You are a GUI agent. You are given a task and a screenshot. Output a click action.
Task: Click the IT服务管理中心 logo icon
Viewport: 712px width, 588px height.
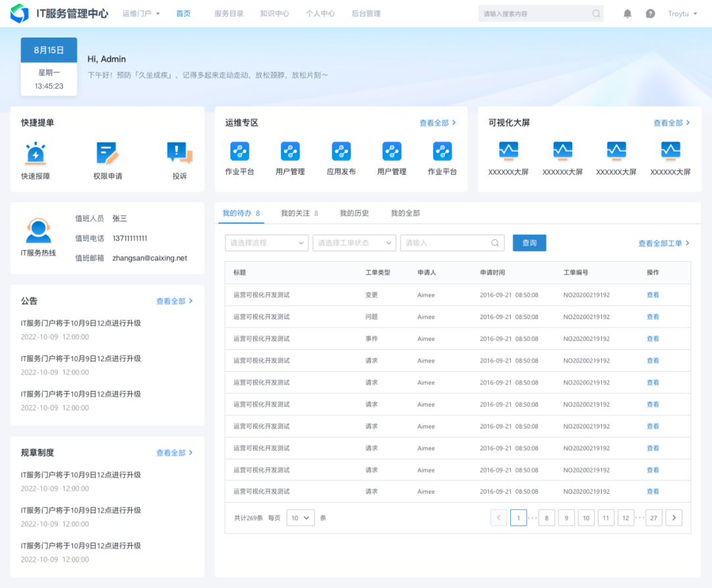[20, 13]
